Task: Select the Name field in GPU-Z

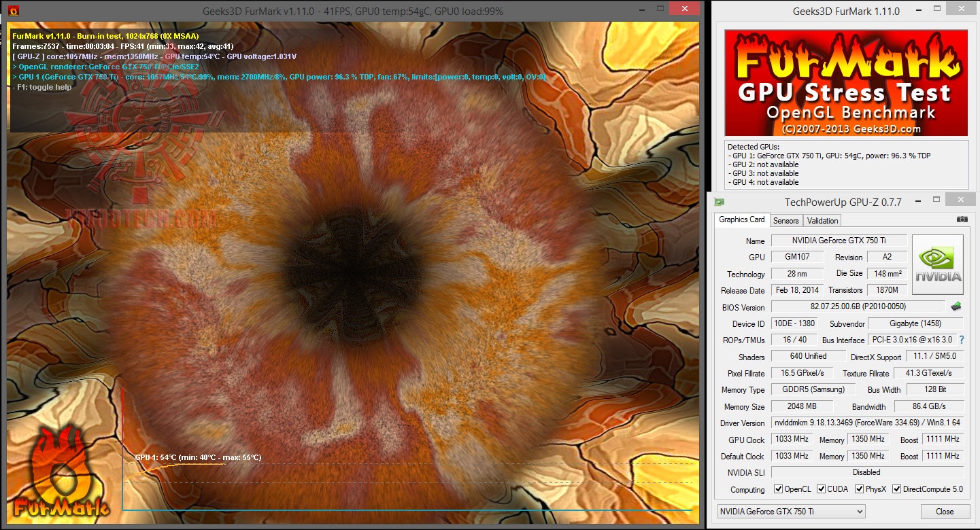Action: [839, 241]
